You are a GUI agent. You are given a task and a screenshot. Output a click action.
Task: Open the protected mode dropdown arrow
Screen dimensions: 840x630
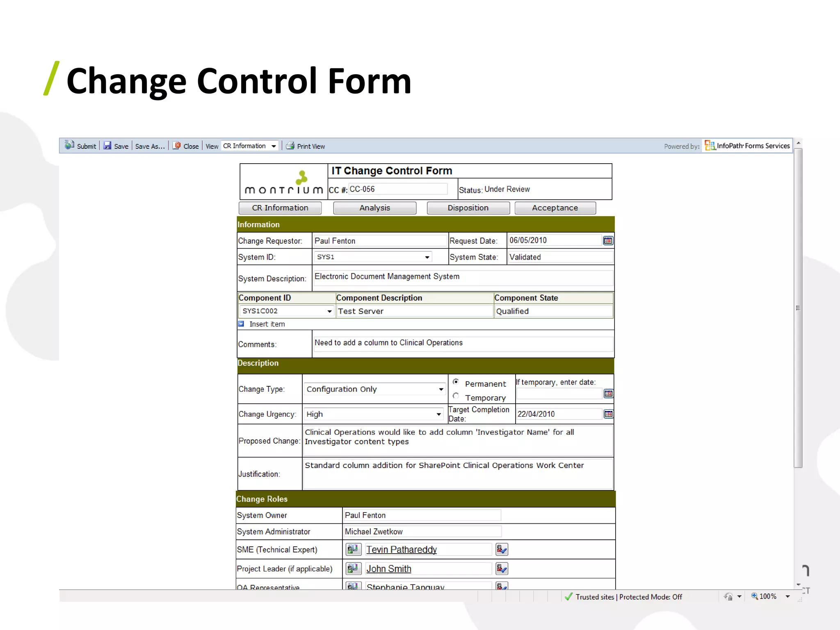[739, 596]
